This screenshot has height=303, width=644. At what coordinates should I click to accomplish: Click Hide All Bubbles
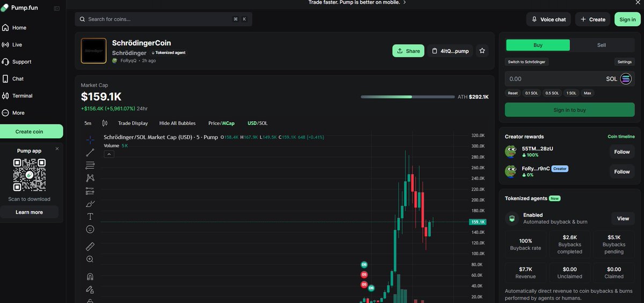(x=178, y=123)
